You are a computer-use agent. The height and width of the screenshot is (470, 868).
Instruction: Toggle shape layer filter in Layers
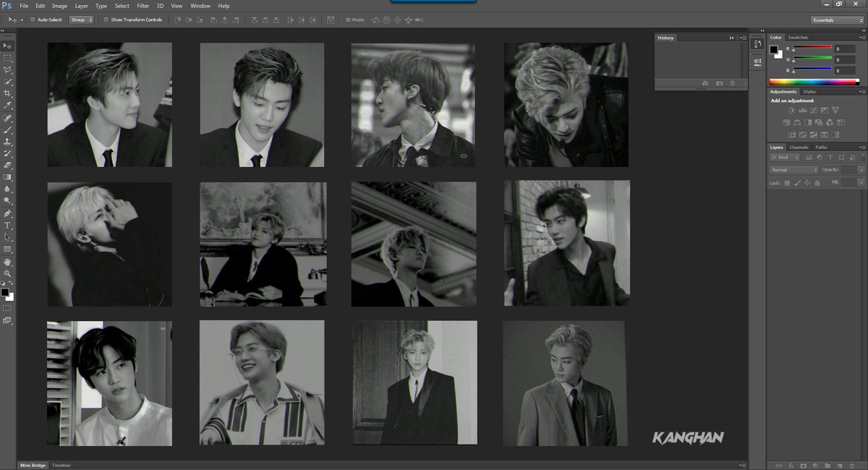pyautogui.click(x=840, y=157)
